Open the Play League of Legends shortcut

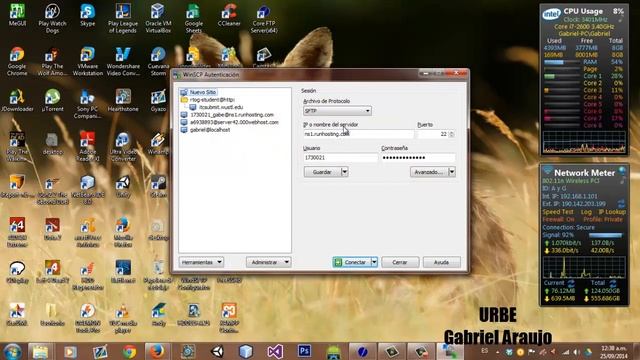tap(122, 18)
